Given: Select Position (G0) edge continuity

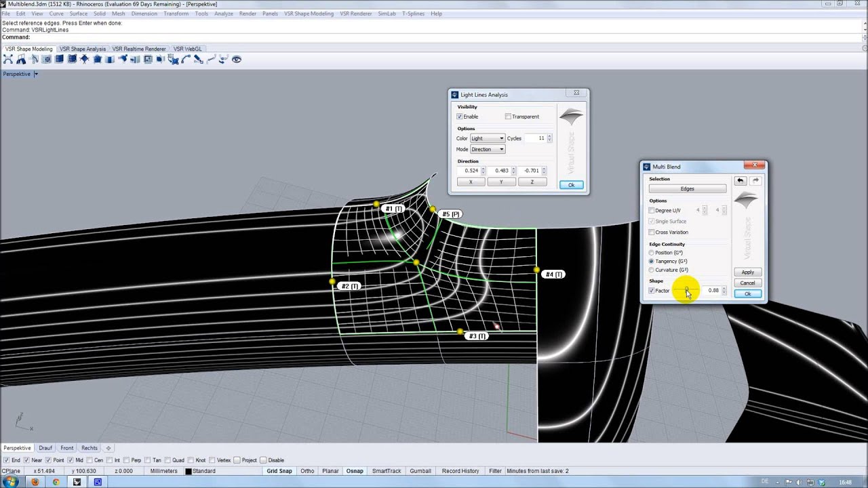Looking at the screenshot, I should point(652,253).
